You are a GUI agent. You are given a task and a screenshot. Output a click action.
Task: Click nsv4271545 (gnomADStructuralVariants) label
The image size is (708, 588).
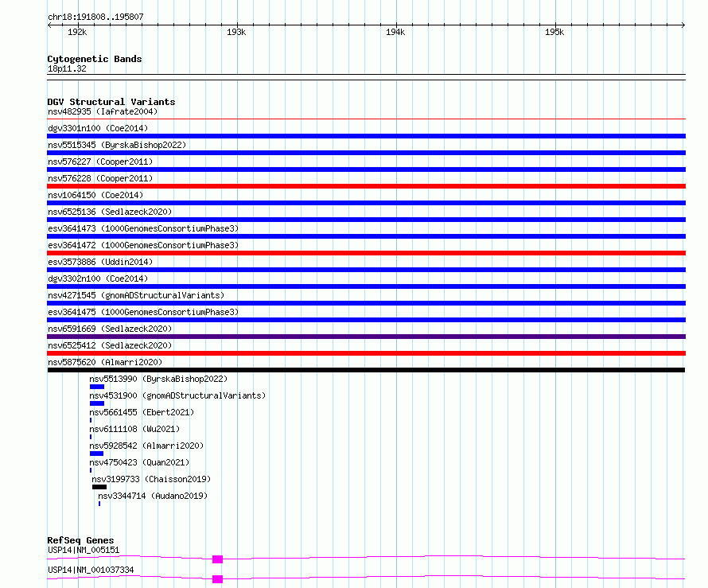click(136, 295)
